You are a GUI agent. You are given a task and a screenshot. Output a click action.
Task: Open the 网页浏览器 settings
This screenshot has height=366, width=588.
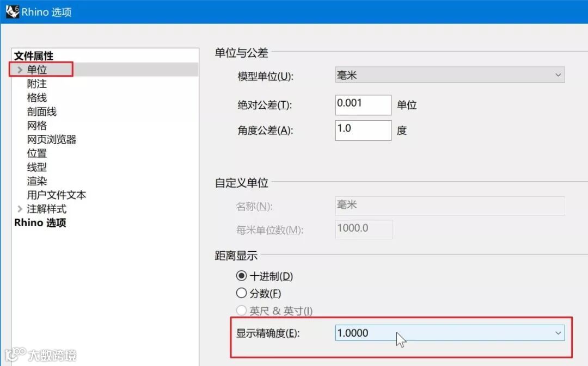pyautogui.click(x=51, y=139)
